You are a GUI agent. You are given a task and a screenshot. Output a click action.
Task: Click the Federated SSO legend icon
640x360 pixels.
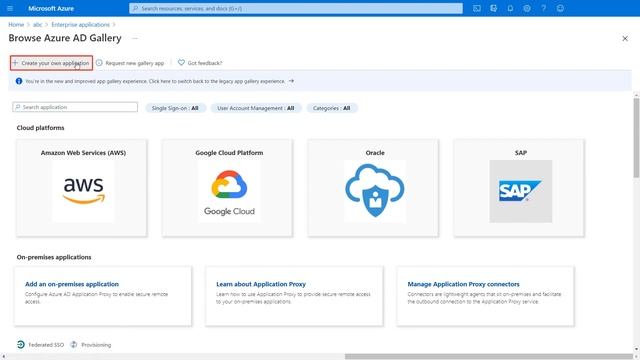click(21, 344)
